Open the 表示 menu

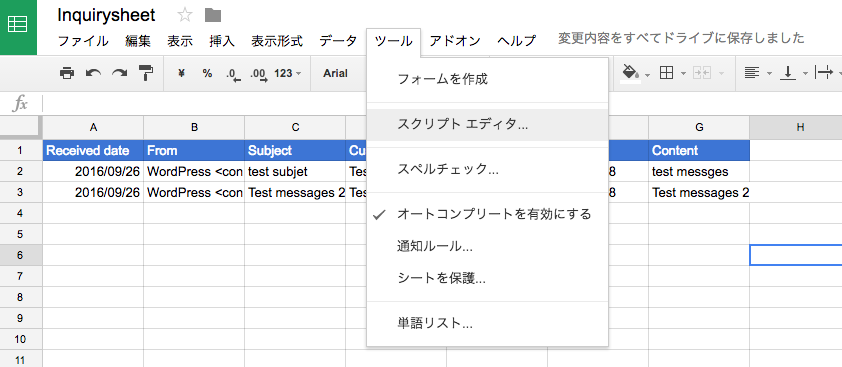point(180,41)
